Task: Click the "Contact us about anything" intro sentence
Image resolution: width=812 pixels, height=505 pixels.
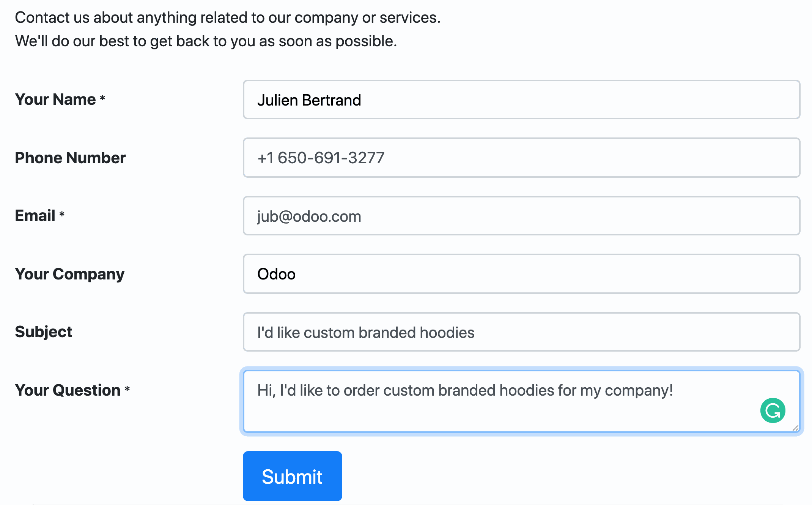Action: [x=228, y=17]
